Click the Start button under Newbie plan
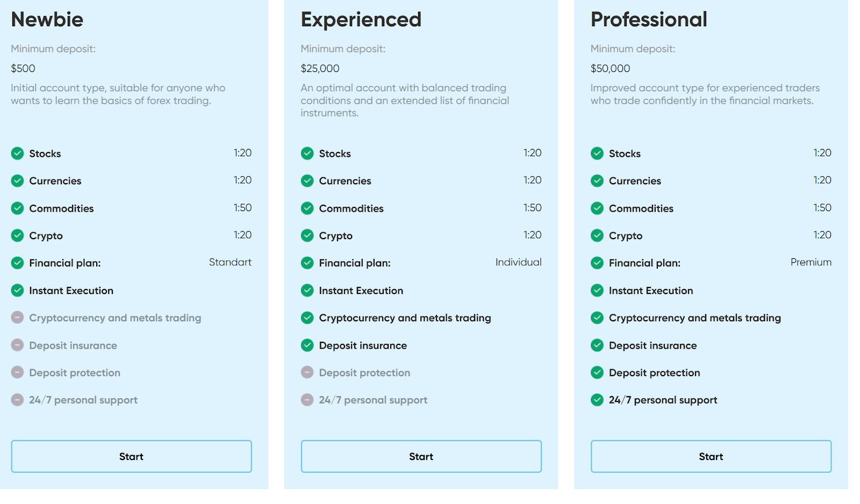The width and height of the screenshot is (860, 504). tap(131, 456)
